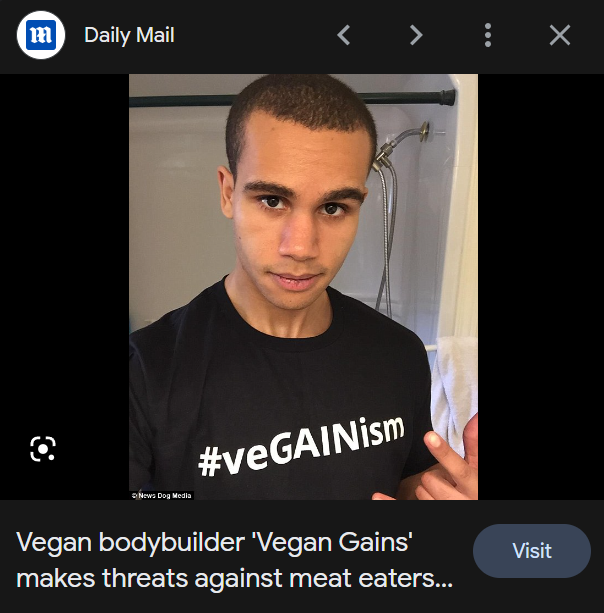This screenshot has width=604, height=613.
Task: Click the News Dog Media copyright label
Action: pyautogui.click(x=162, y=495)
